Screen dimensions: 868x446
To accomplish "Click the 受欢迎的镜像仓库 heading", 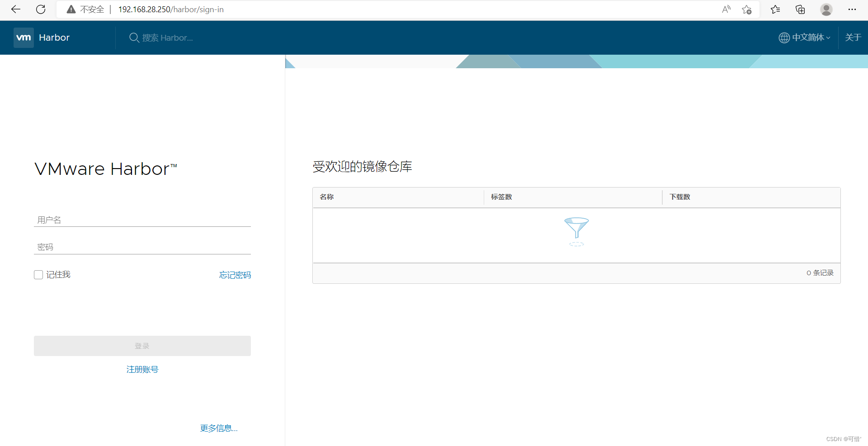I will [362, 167].
